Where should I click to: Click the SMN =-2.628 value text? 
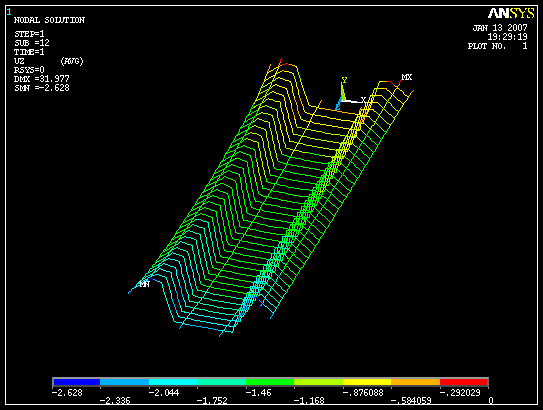[42, 88]
